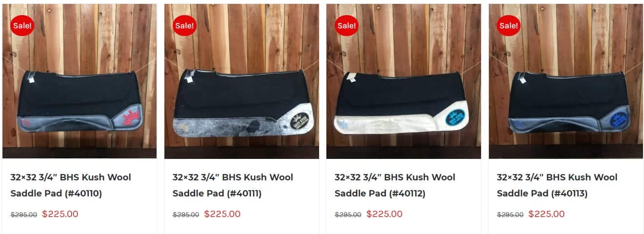This screenshot has height=234, width=644.
Task: Open the red crown saddle pad photo
Action: point(80,81)
